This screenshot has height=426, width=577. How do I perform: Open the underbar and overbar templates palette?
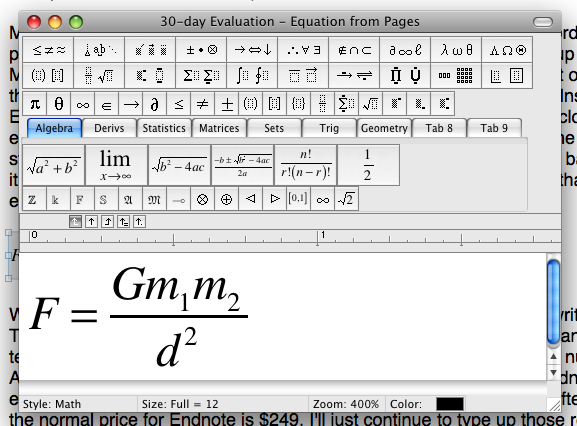click(x=303, y=75)
